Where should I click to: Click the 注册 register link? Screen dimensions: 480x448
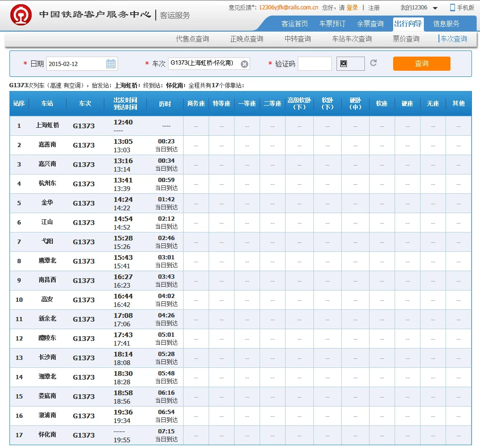pyautogui.click(x=374, y=8)
